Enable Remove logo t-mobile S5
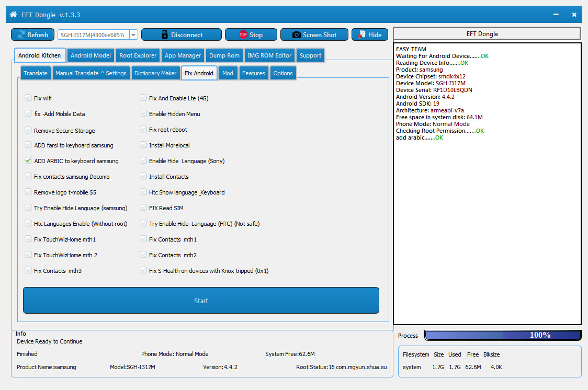 tap(28, 192)
